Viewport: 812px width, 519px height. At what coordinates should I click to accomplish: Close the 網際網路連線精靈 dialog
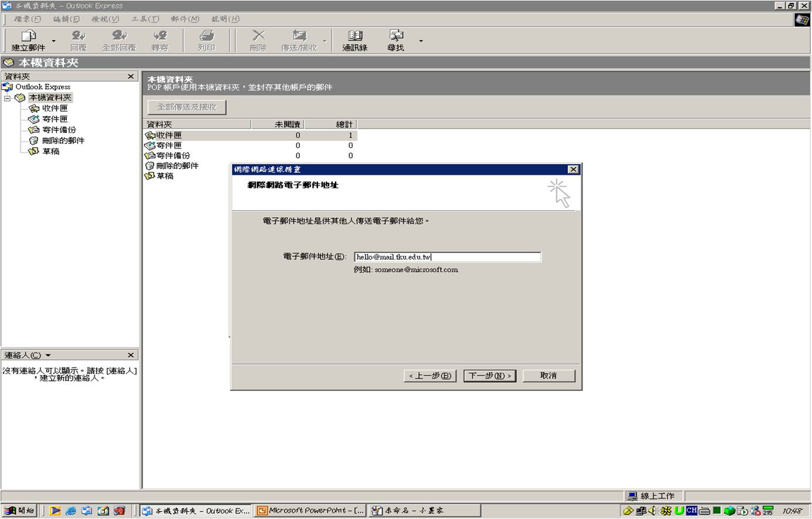point(574,169)
